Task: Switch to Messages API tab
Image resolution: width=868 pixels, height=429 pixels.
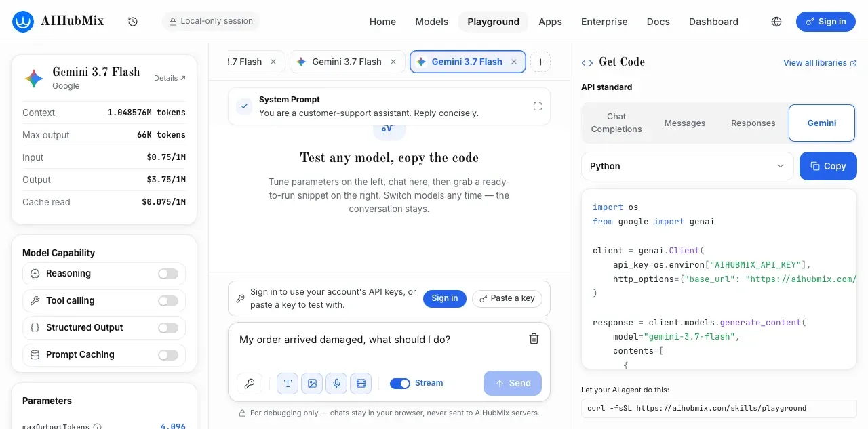Action: pyautogui.click(x=685, y=123)
